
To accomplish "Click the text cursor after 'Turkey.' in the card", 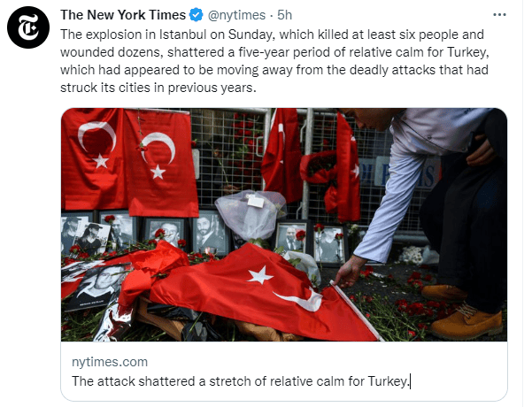I will 410,381.
